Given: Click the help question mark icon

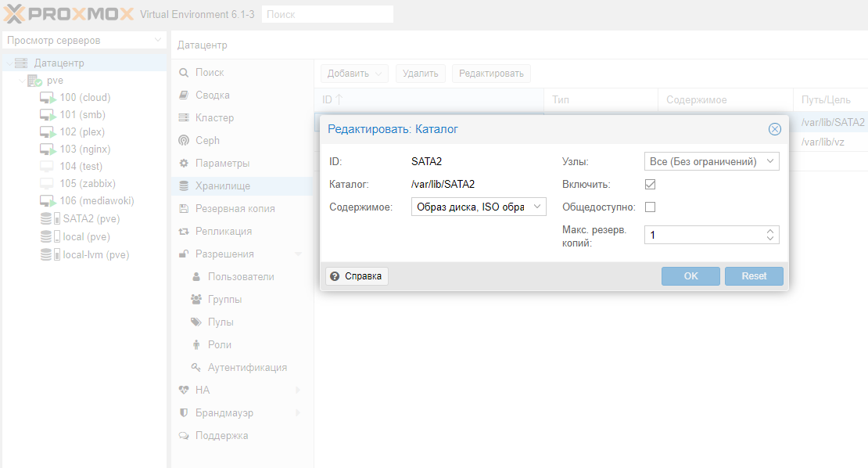Looking at the screenshot, I should click(335, 276).
